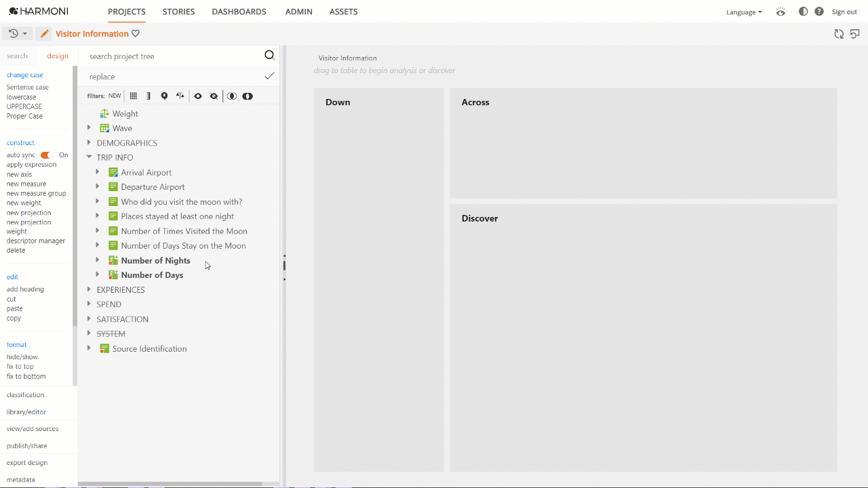This screenshot has height=488, width=868.
Task: Toggle the ruler measure filter icon
Action: (149, 96)
